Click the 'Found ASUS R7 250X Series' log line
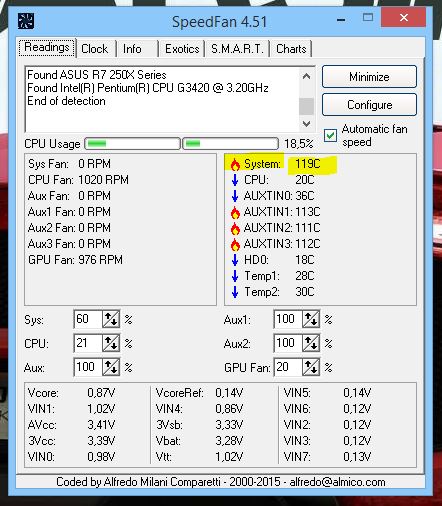The height and width of the screenshot is (506, 442). coord(97,75)
